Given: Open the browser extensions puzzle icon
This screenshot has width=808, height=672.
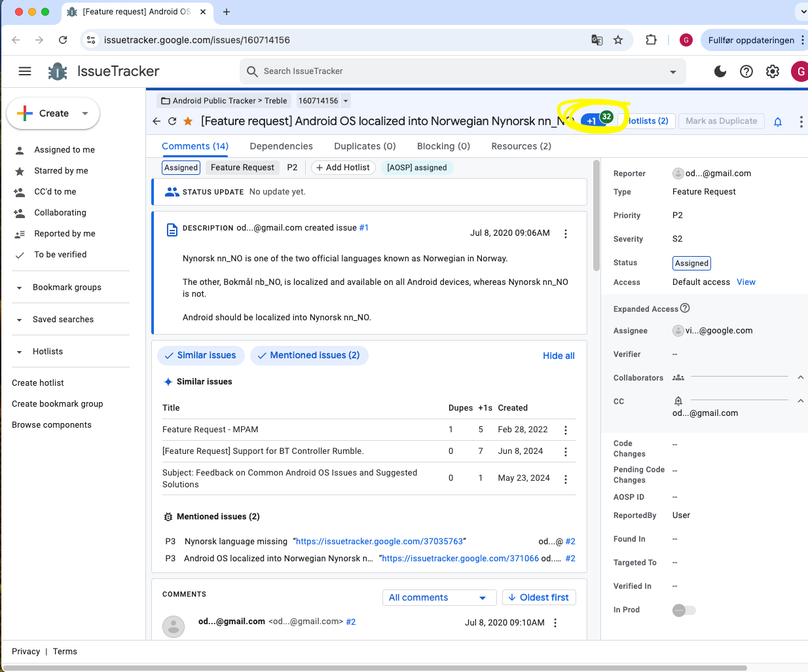Looking at the screenshot, I should [651, 40].
